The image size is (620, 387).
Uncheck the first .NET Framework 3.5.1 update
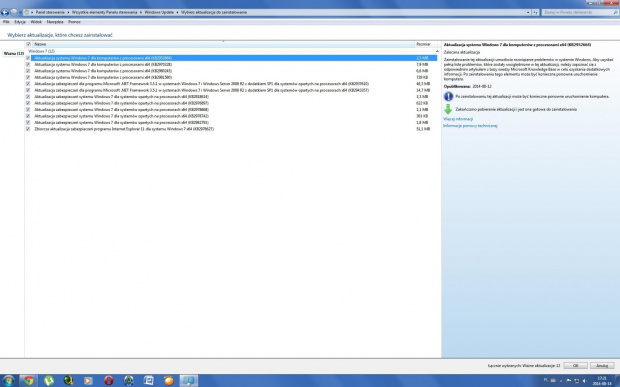pos(28,84)
